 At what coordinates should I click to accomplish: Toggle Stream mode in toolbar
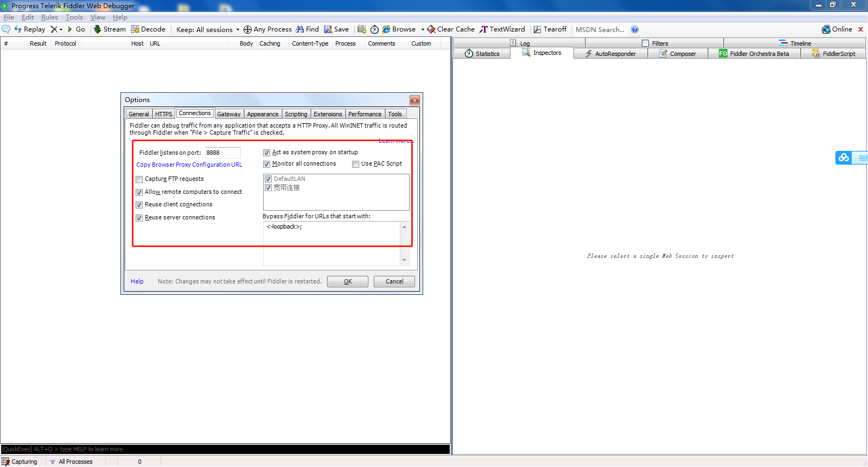pos(110,29)
